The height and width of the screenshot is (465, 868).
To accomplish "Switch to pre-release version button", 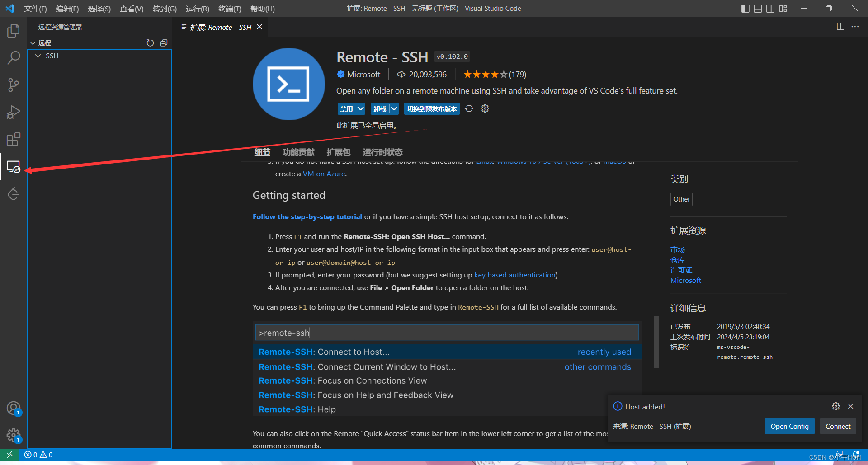I will coord(432,108).
